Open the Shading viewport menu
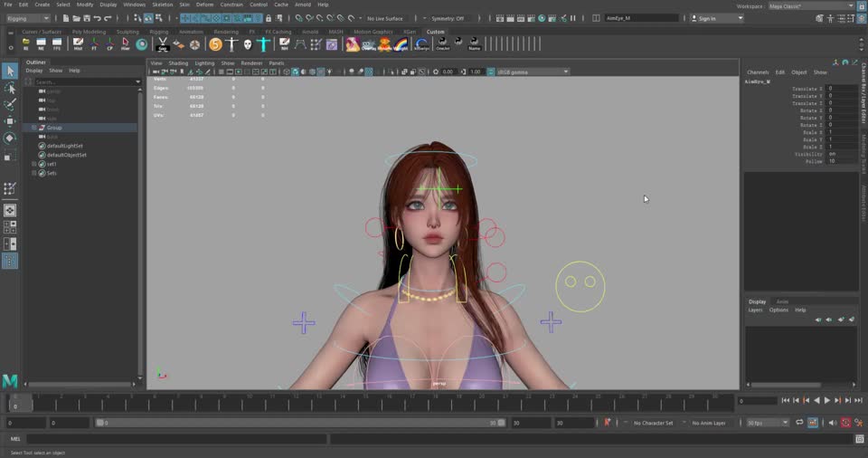Image resolution: width=868 pixels, height=458 pixels. [x=178, y=63]
